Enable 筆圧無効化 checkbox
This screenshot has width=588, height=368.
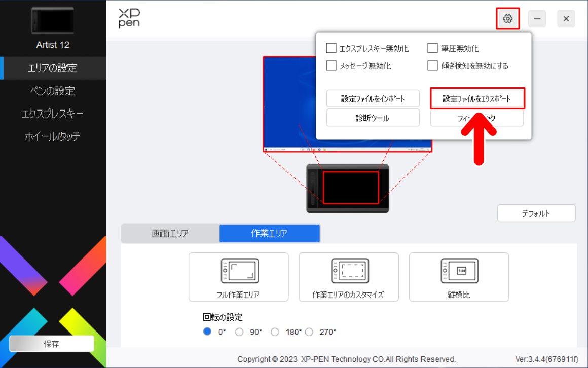tap(433, 48)
